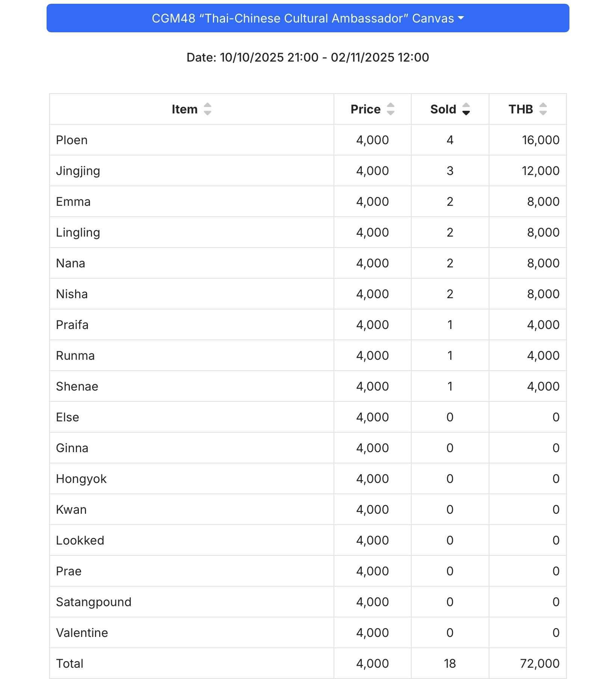616x679 pixels.
Task: Click the Hongyok item cell
Action: point(81,479)
